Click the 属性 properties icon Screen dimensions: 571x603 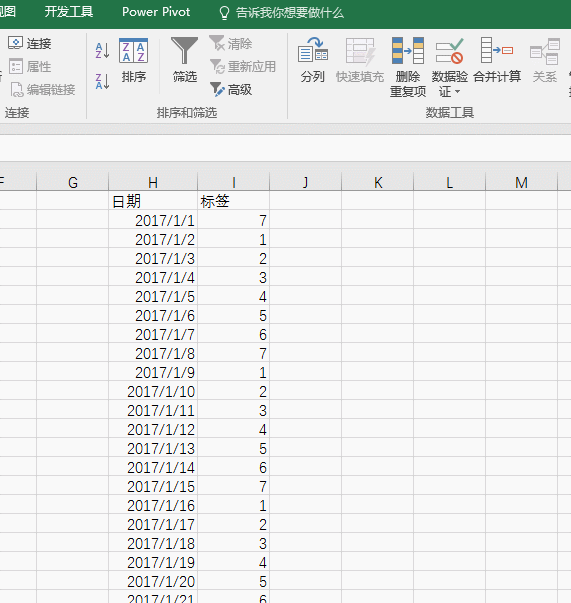16,67
